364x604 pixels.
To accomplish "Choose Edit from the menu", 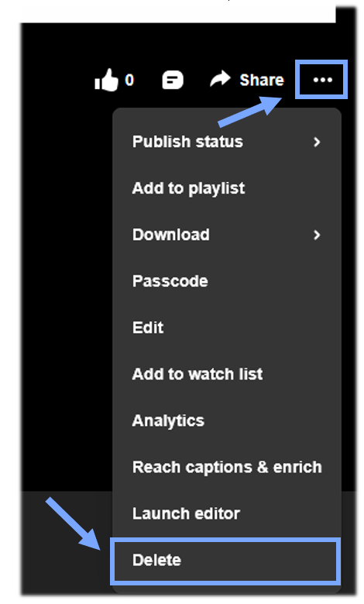I will click(226, 328).
